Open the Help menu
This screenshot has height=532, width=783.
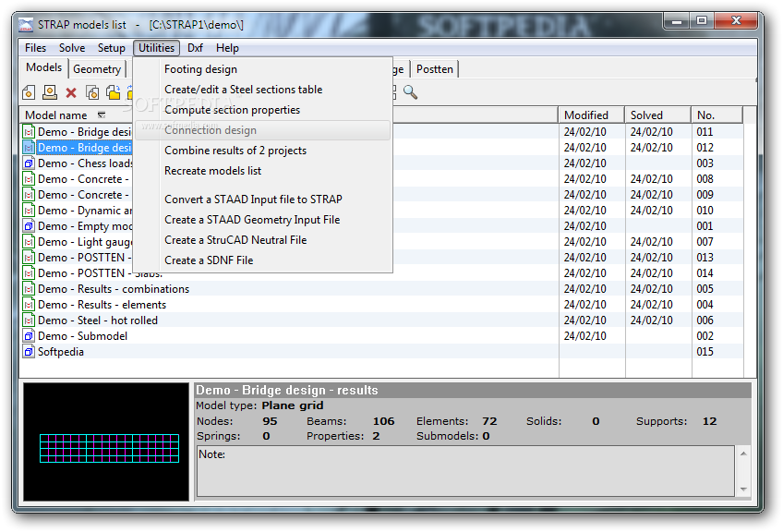227,48
